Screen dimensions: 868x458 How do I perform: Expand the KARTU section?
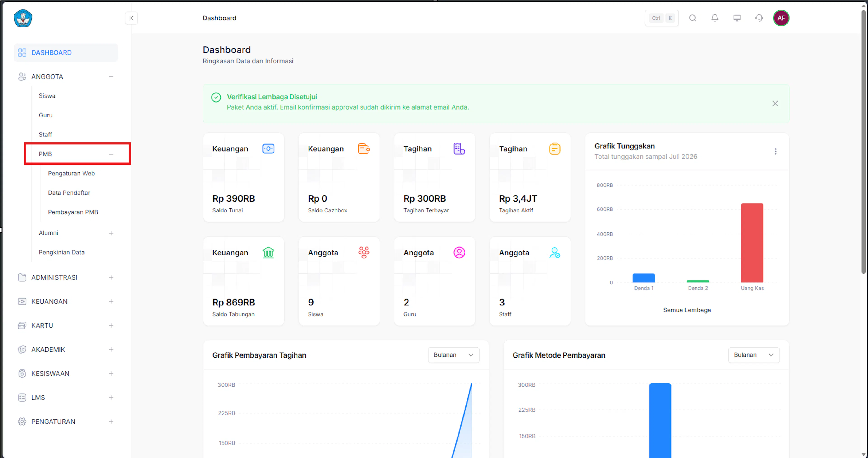point(111,325)
